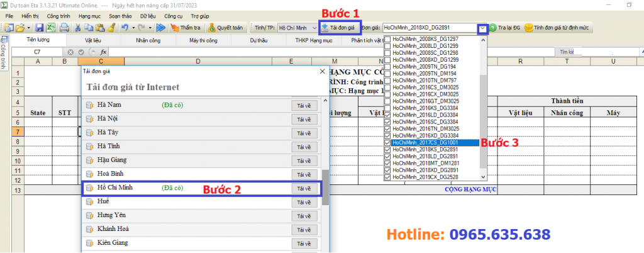The height and width of the screenshot is (253, 644).
Task: Expand the Đơn giá dropdown arrow
Action: pos(482,28)
